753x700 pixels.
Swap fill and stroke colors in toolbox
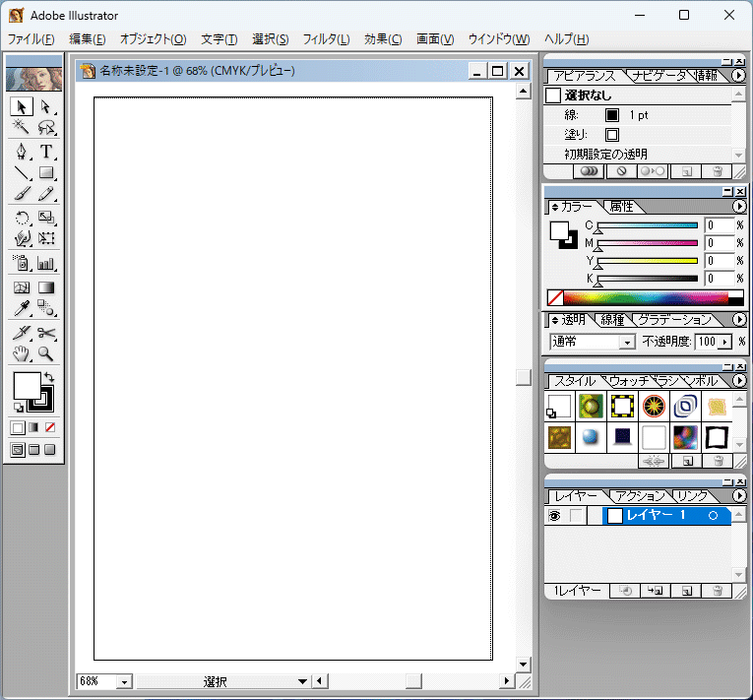pyautogui.click(x=49, y=377)
